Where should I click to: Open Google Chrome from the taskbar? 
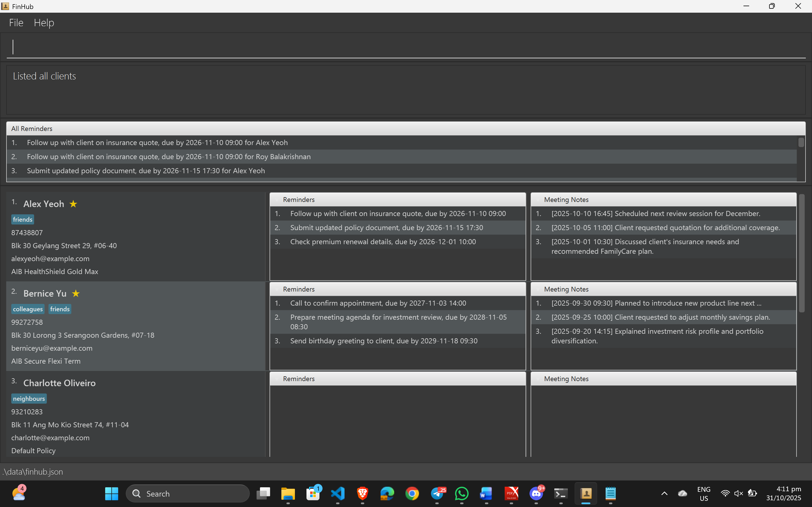(412, 493)
